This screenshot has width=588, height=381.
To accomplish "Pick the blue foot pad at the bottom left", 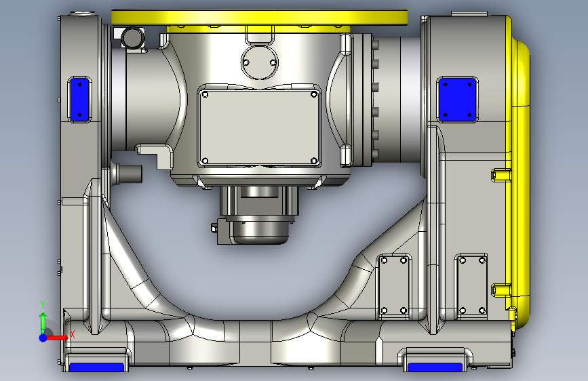I will (x=96, y=367).
